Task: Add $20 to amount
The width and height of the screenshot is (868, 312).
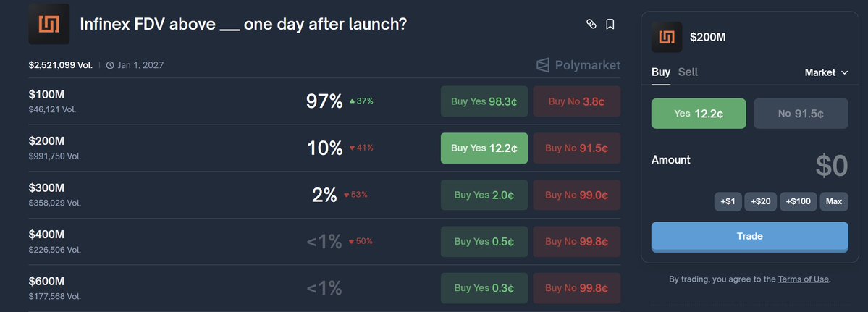Action: point(761,201)
